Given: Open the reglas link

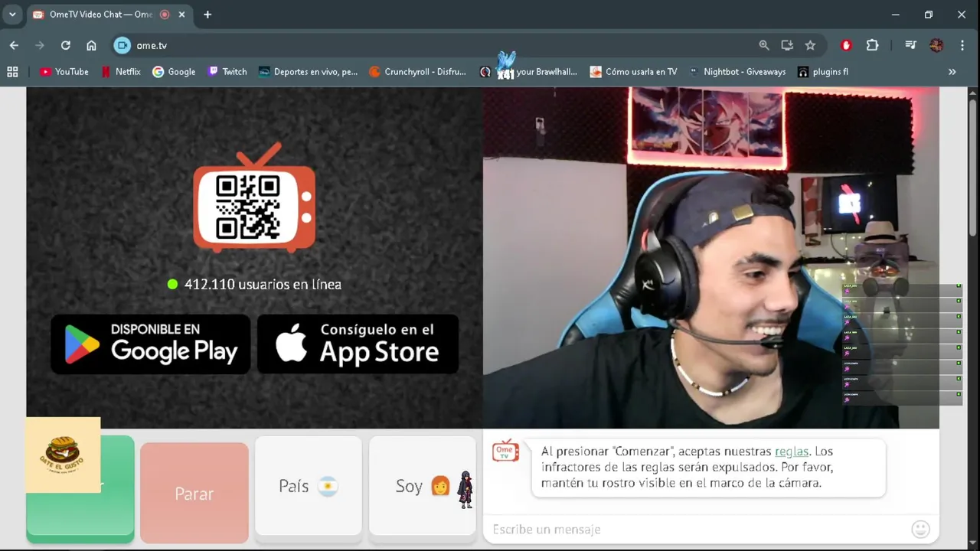Looking at the screenshot, I should (x=792, y=452).
